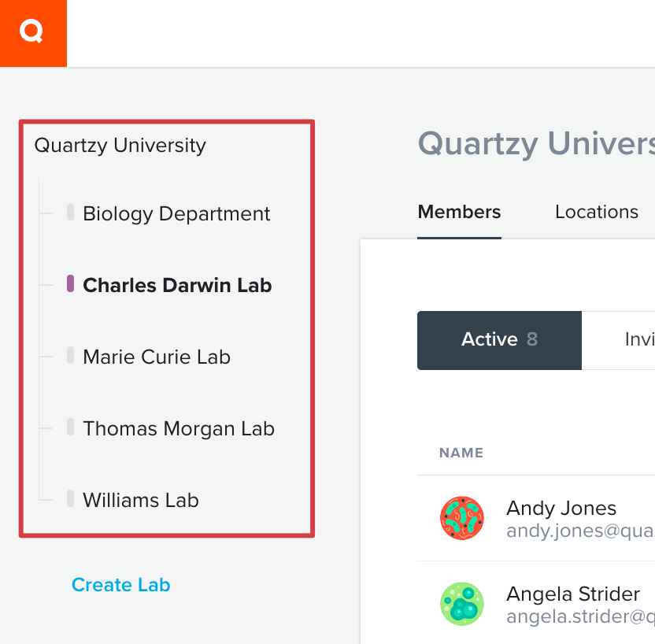Sort the table by the NAME column

pyautogui.click(x=461, y=453)
